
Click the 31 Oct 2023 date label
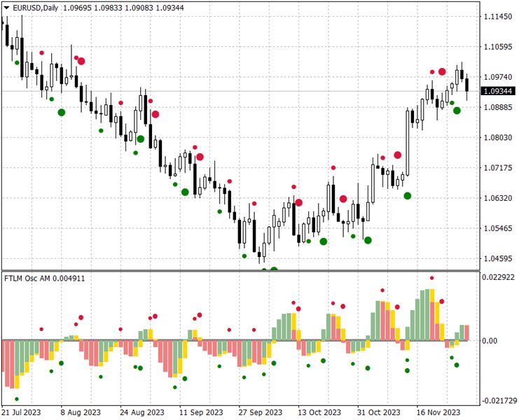click(x=379, y=412)
